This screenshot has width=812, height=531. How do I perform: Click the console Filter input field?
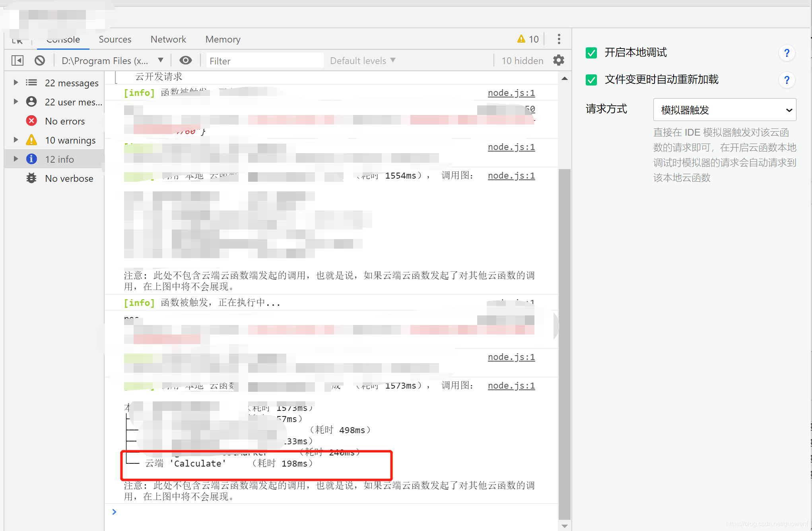(x=264, y=61)
